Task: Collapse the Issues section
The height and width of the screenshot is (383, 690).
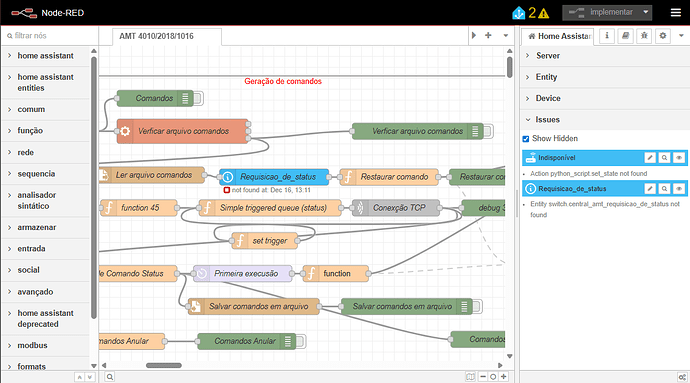Action: pyautogui.click(x=605, y=120)
